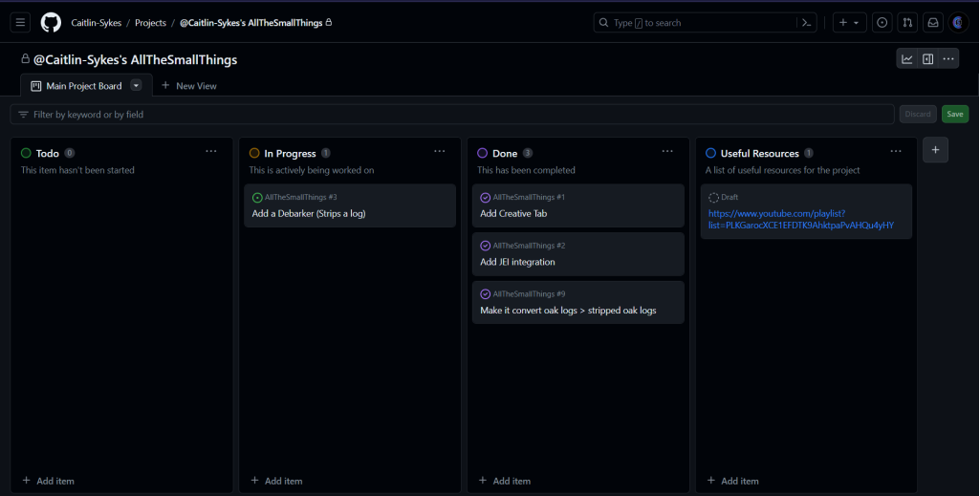980x496 pixels.
Task: Add a new column with plus button
Action: click(x=935, y=150)
